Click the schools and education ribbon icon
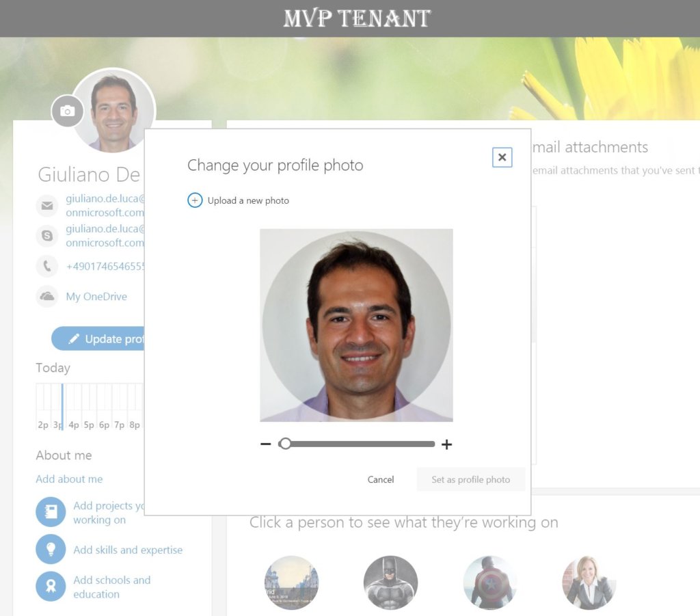Screen dimensions: 700x616 pos(51,587)
